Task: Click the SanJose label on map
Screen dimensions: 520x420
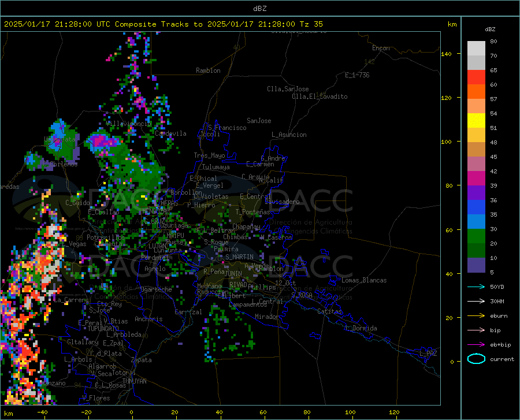Action: pyautogui.click(x=259, y=121)
